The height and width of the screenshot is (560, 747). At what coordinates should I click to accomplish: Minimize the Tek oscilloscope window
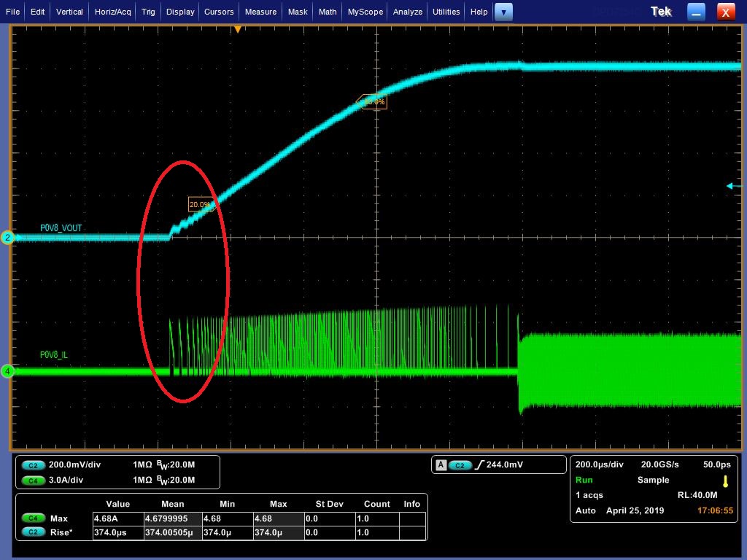point(696,12)
